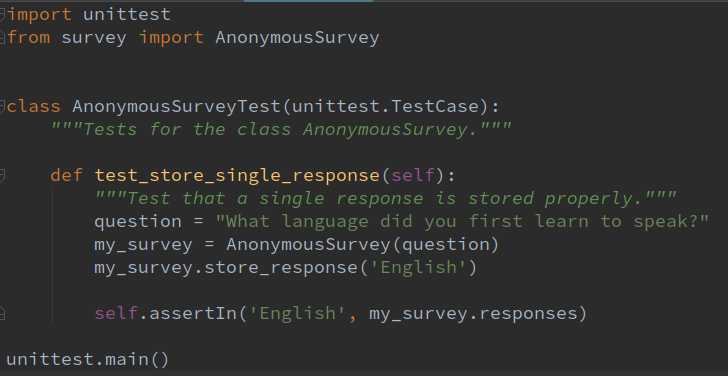This screenshot has height=376, width=728.
Task: Click the assertIn method call
Action: click(193, 314)
